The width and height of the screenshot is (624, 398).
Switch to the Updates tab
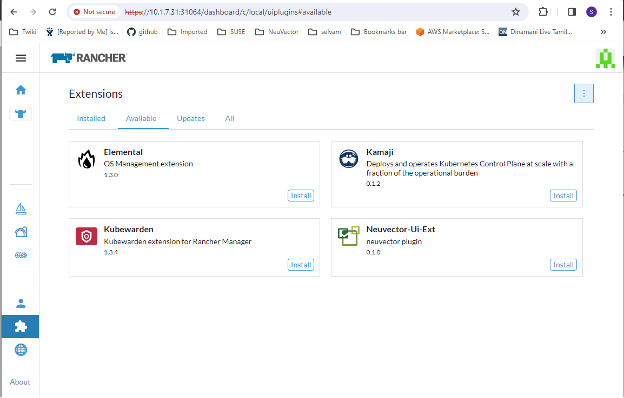(x=191, y=119)
